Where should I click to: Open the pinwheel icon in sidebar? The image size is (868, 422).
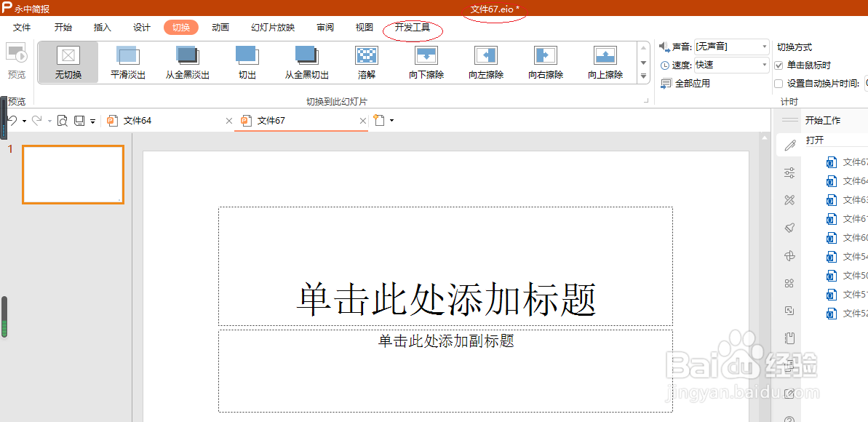790,255
